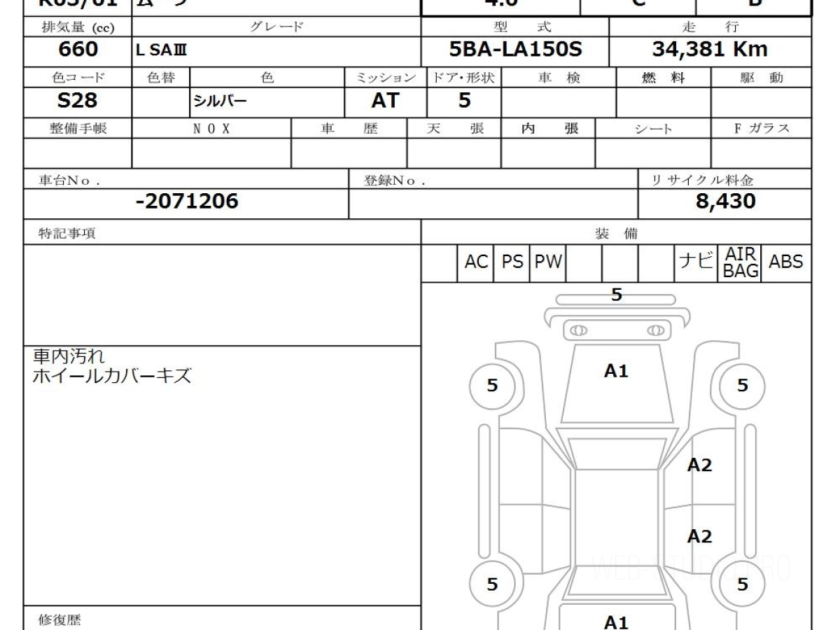Screen dimensions: 840x630
Task: Select the 色替 header
Action: [160, 78]
